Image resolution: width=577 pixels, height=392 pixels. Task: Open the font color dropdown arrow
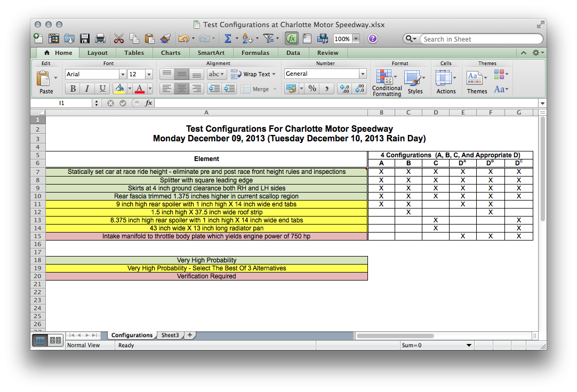point(150,89)
